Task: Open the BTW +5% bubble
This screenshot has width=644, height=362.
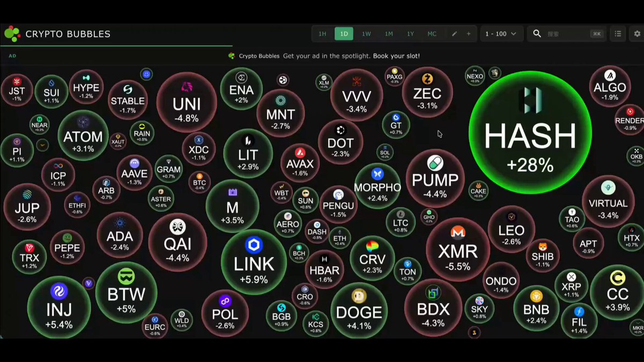Action: point(126,292)
